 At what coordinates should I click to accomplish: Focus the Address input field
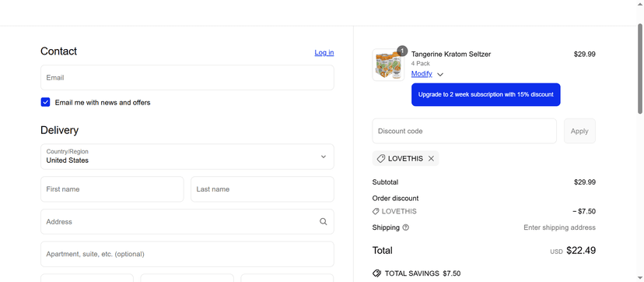point(187,221)
